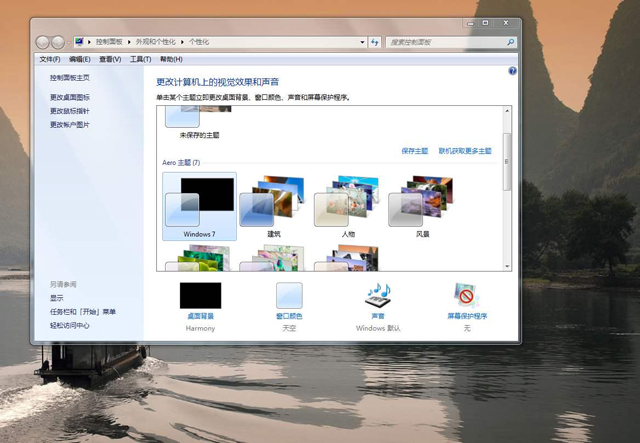The height and width of the screenshot is (443, 640).
Task: Open the 桌面背景 desktop background icon
Action: tap(200, 295)
